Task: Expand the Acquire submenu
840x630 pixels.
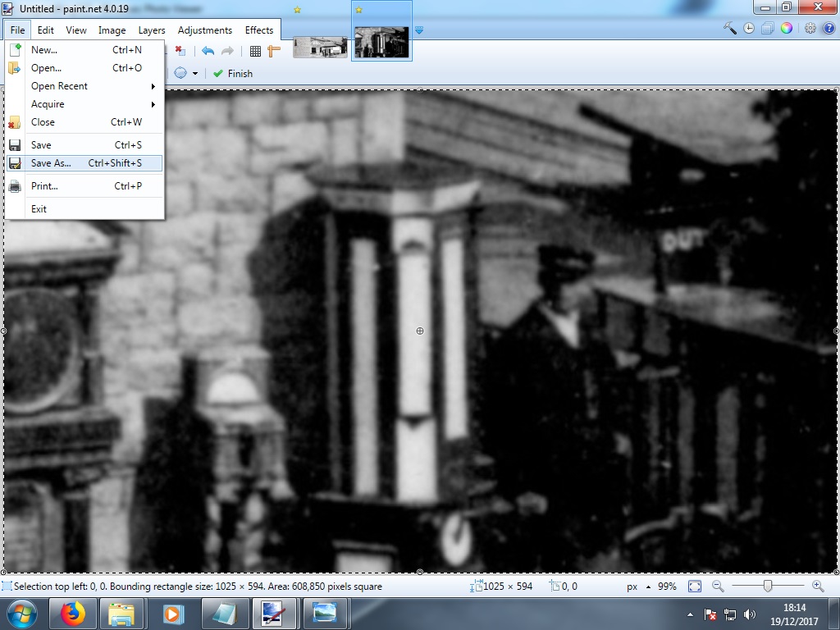Action: 48,104
